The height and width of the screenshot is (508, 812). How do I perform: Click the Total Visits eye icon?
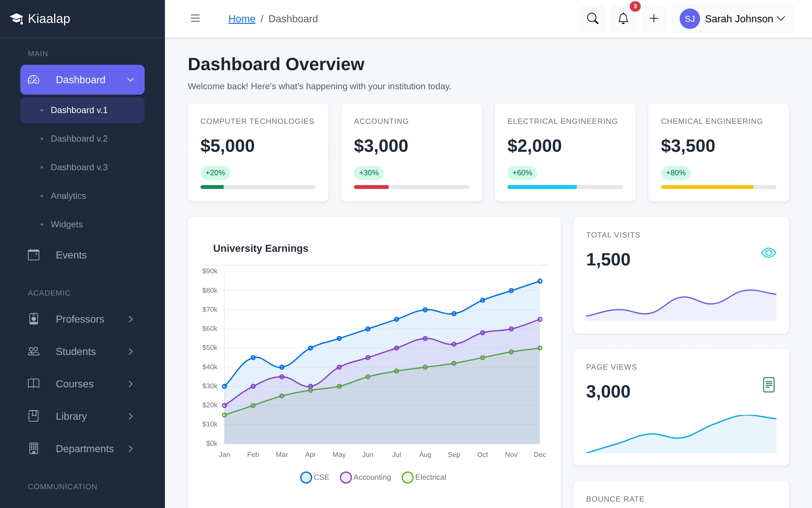[x=768, y=253]
